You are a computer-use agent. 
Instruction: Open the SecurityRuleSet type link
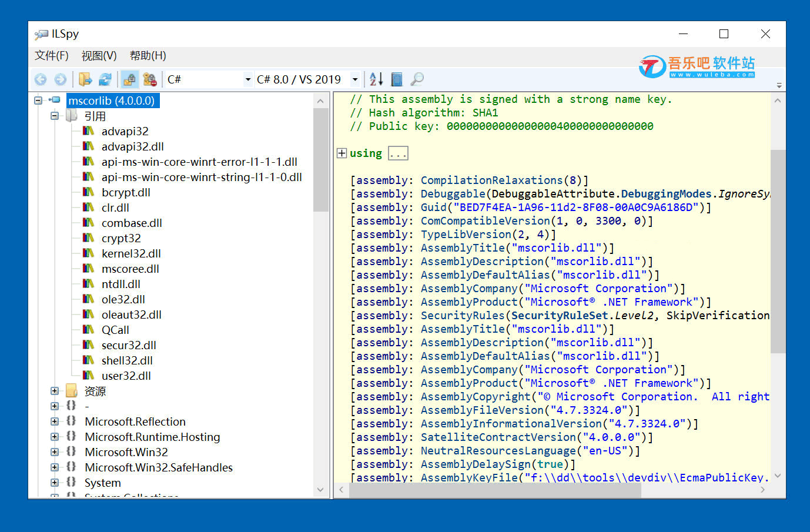pyautogui.click(x=560, y=316)
